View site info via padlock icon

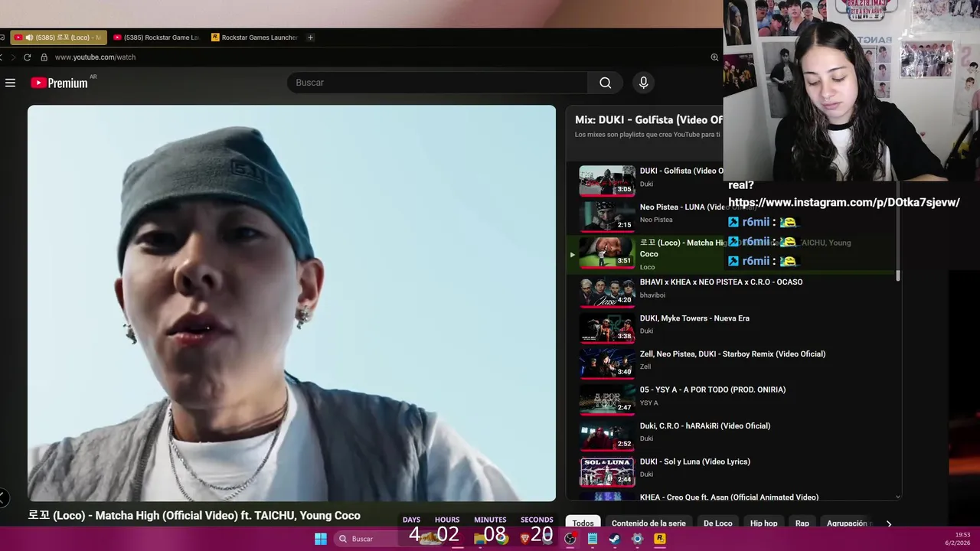click(44, 57)
